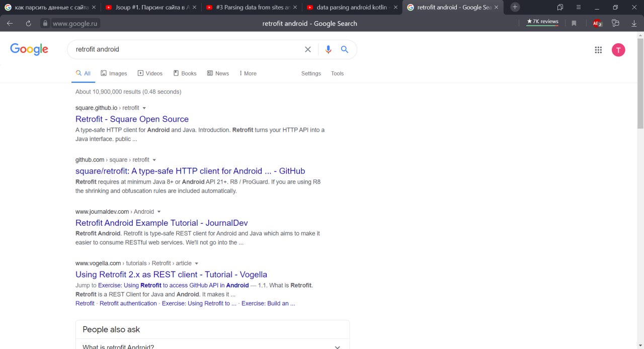Expand square.github.io result options arrow
Viewport: 644px width, 349px height.
[x=144, y=108]
